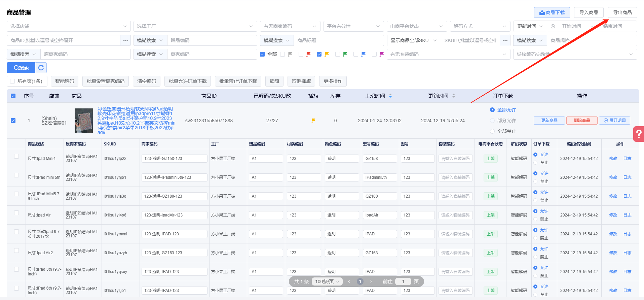
Task: Open the 100条/页 page size dropdown
Action: tap(327, 281)
